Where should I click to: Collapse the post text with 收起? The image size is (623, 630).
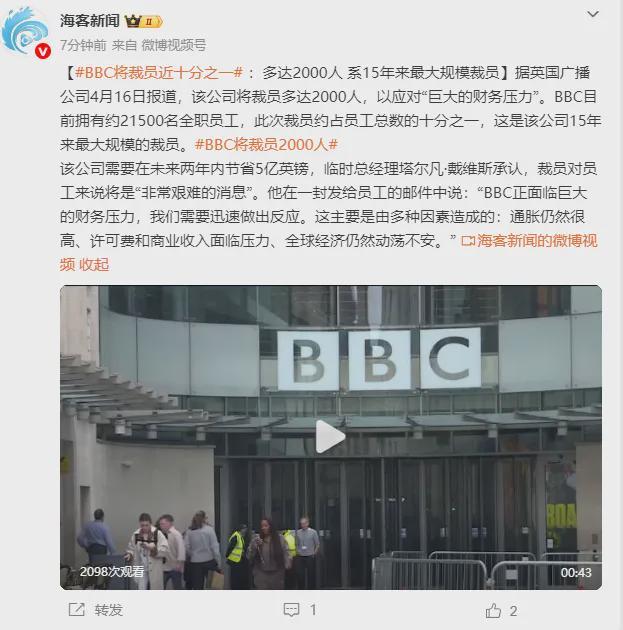tap(94, 265)
